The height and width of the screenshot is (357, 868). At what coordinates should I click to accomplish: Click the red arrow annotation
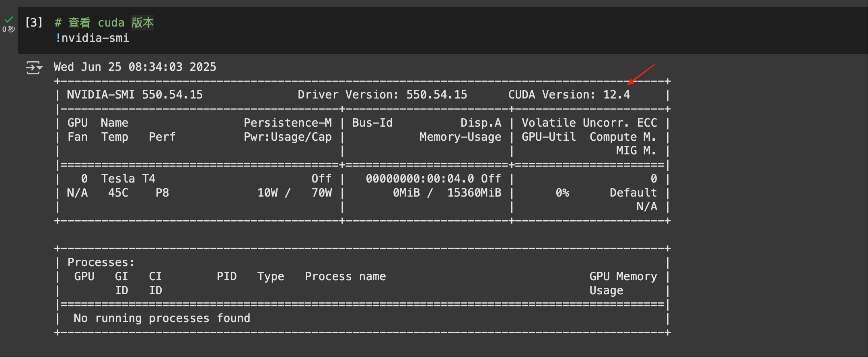[641, 74]
